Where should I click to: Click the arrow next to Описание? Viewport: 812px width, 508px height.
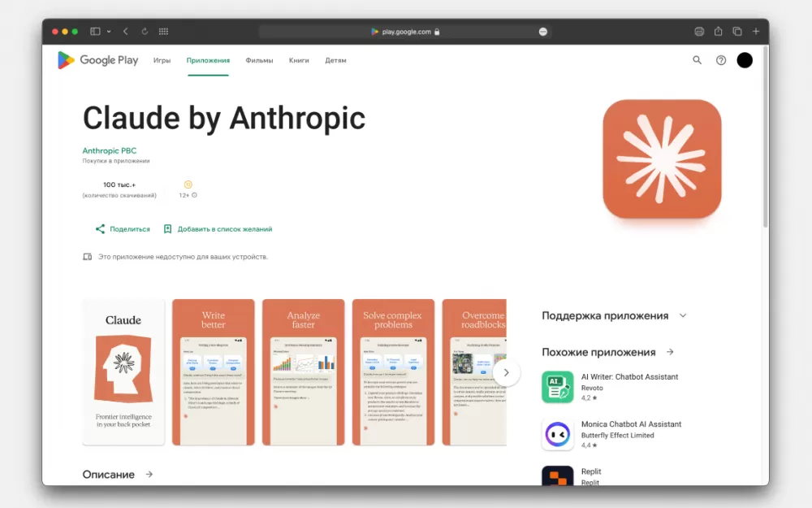pyautogui.click(x=149, y=474)
